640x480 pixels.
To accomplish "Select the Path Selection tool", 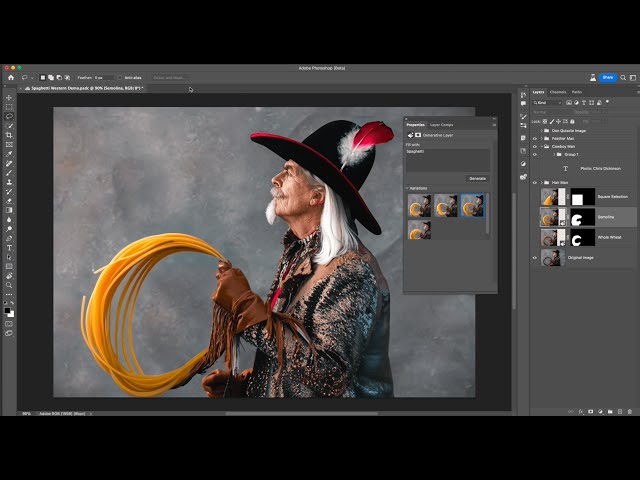I will point(9,257).
